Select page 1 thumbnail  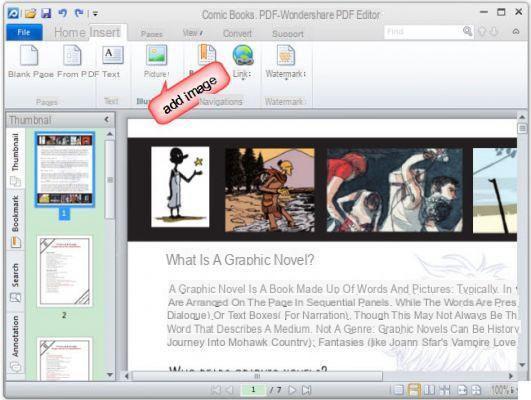click(65, 169)
